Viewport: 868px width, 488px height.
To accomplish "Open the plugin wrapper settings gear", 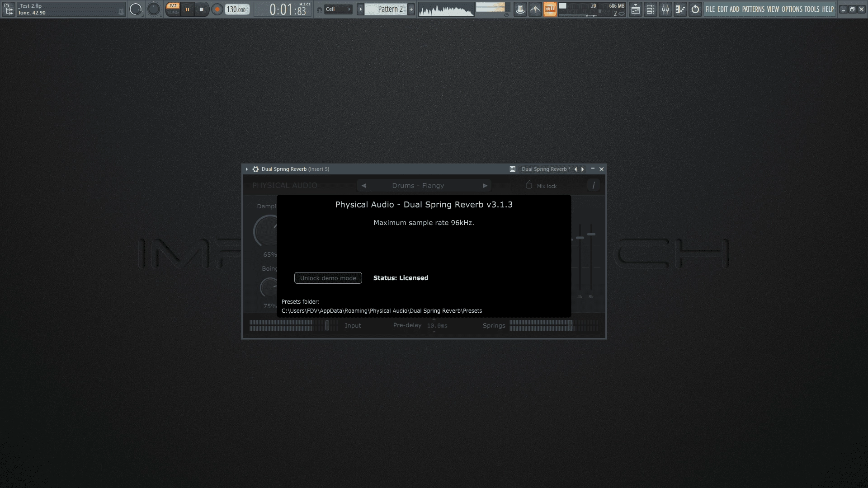I will pyautogui.click(x=256, y=169).
